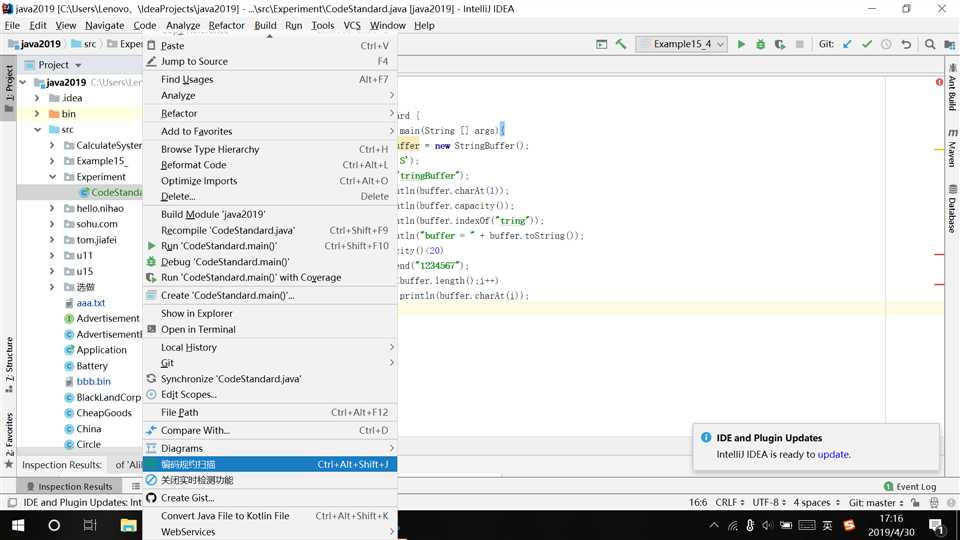Click the Sogou input method tray icon
Screen dimensions: 960x540
pyautogui.click(x=849, y=525)
